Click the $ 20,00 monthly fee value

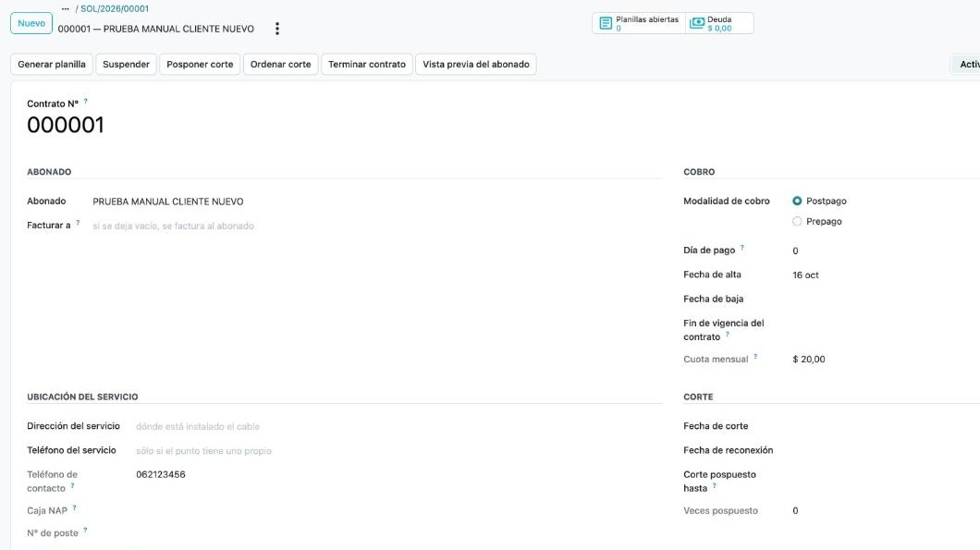[x=809, y=360]
